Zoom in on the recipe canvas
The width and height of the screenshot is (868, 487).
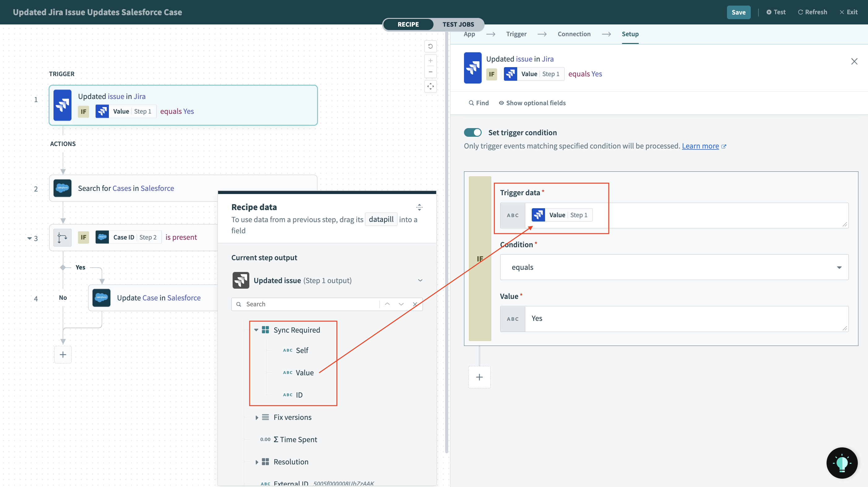click(430, 61)
